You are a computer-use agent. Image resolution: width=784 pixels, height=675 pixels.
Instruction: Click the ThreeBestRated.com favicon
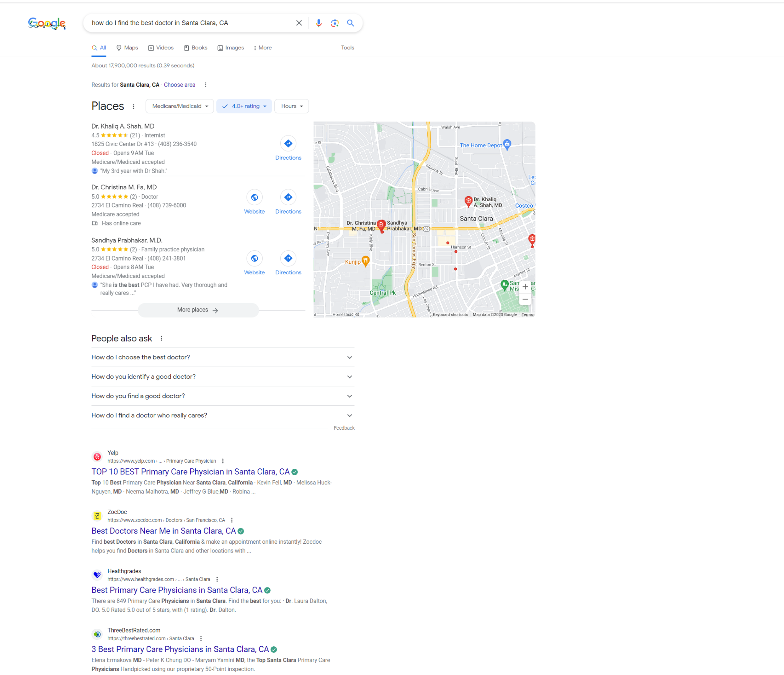[x=97, y=634]
